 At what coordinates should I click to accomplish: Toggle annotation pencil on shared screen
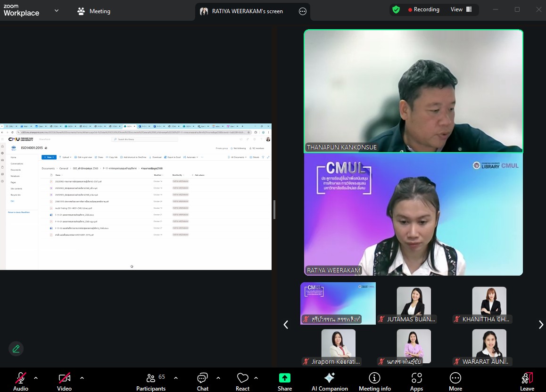(16, 349)
